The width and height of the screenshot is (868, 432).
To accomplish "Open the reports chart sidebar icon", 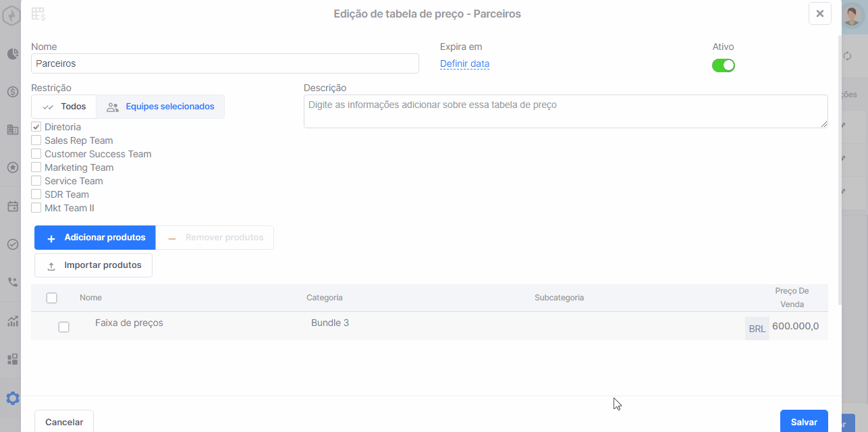I will click(12, 321).
